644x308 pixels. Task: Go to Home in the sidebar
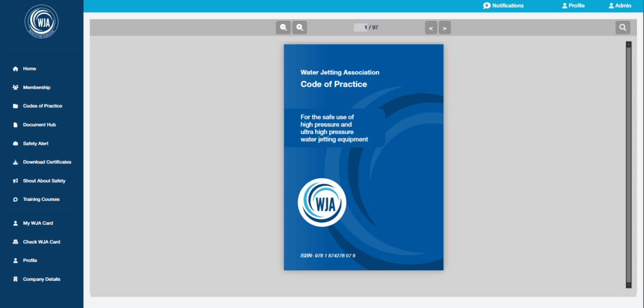[30, 69]
